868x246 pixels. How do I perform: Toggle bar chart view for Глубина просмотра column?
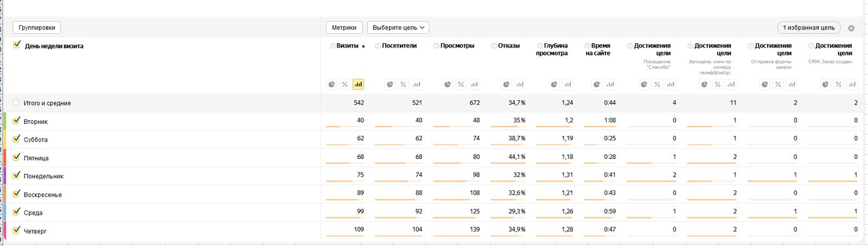point(568,85)
